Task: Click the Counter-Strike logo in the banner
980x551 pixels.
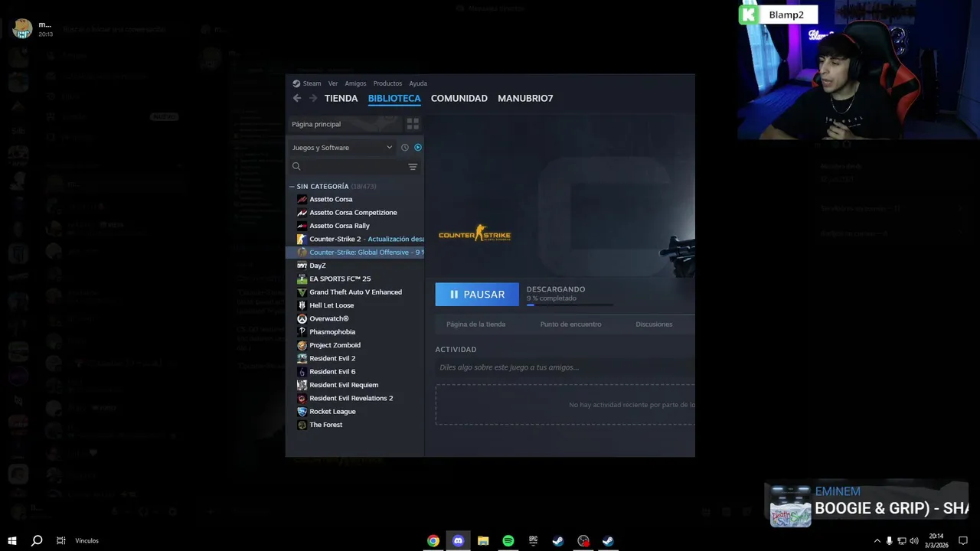Action: coord(475,234)
